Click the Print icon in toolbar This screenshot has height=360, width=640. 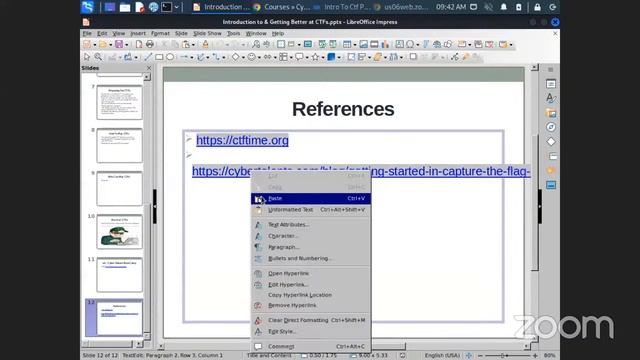[x=150, y=44]
